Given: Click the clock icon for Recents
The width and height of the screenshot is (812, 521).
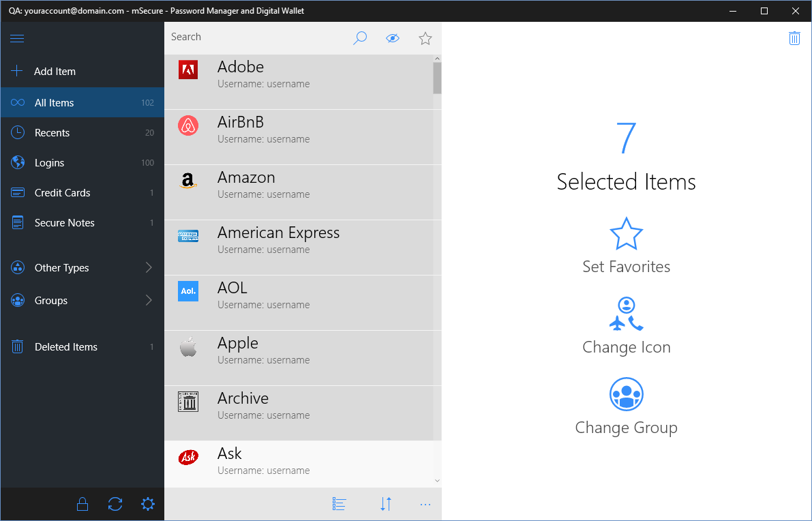Looking at the screenshot, I should click(18, 132).
